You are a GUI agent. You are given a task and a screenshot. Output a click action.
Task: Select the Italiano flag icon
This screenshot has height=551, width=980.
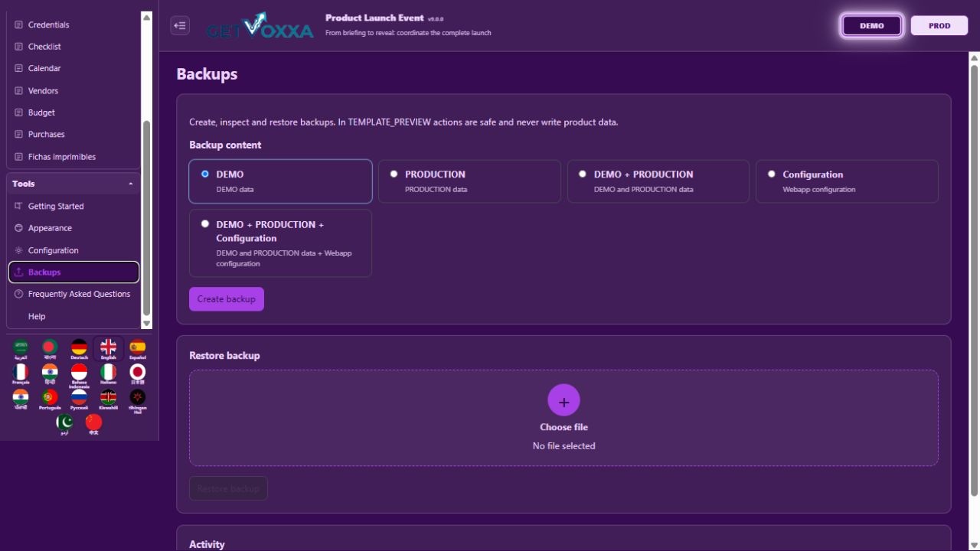click(x=108, y=374)
